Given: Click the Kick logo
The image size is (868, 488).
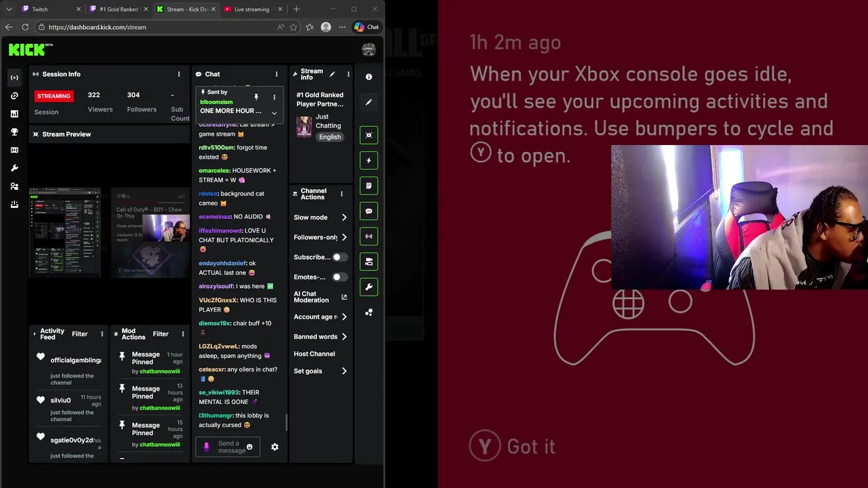Looking at the screenshot, I should pos(30,49).
